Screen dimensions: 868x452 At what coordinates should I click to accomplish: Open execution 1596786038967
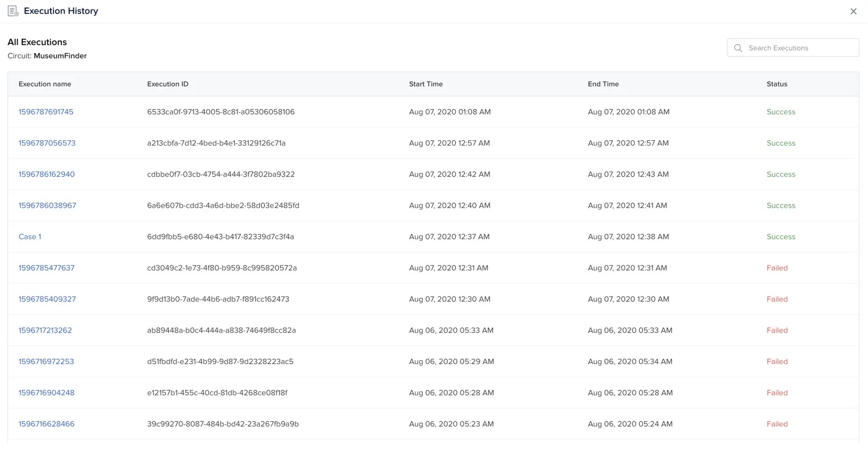click(47, 205)
